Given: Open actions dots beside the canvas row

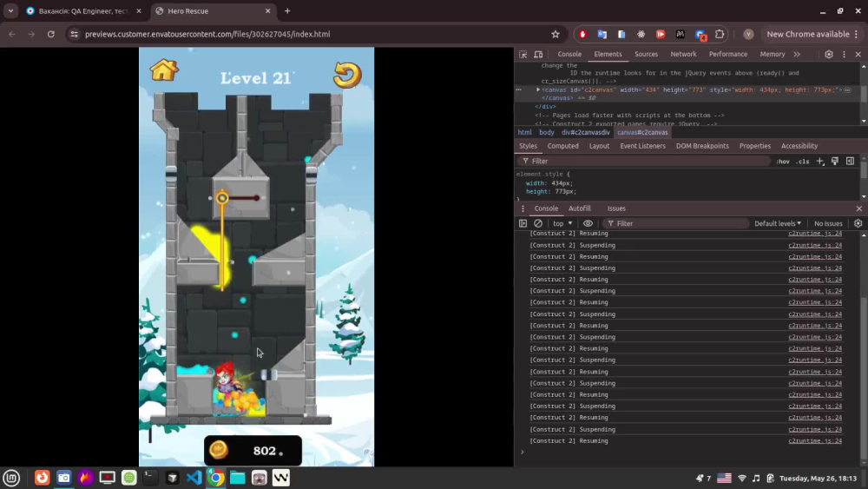Looking at the screenshot, I should click(x=519, y=89).
